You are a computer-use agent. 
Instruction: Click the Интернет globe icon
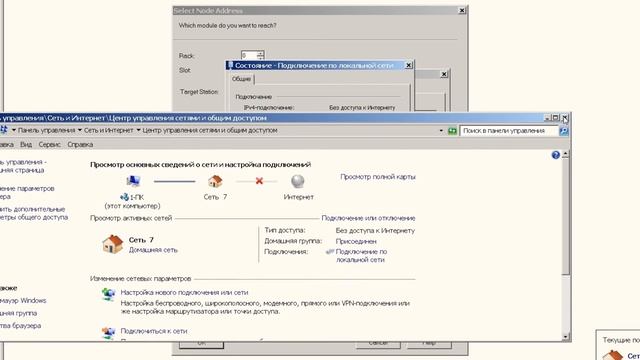point(298,181)
